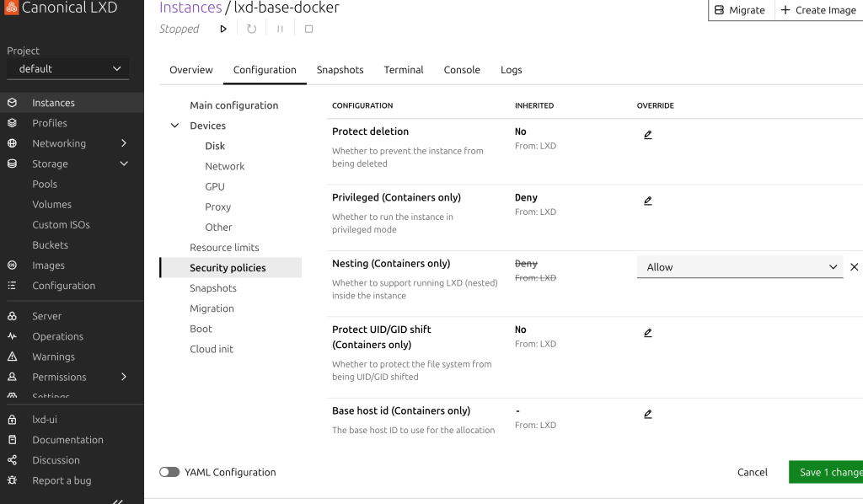Clear the Nesting override with X

[854, 267]
